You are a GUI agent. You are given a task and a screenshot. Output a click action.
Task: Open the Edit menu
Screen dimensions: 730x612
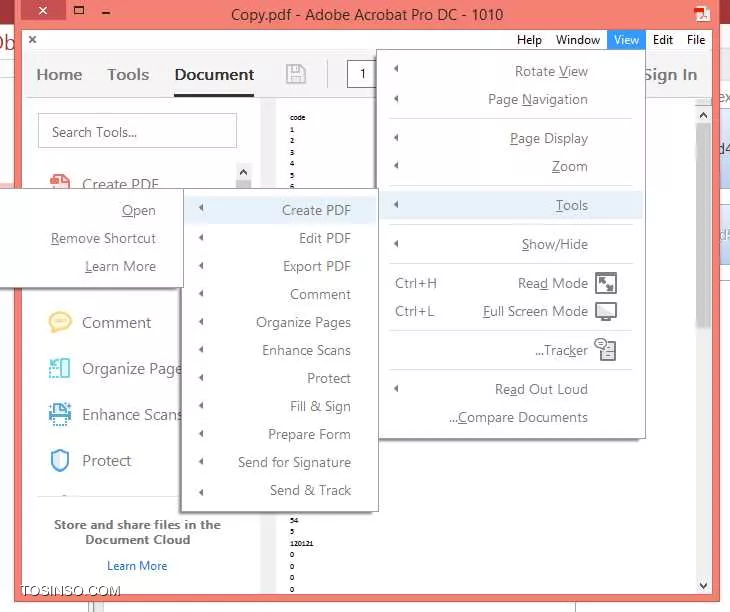(x=663, y=40)
